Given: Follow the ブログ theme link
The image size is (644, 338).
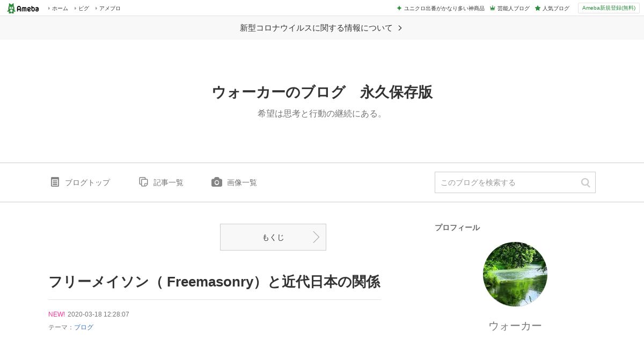Looking at the screenshot, I should coord(84,327).
